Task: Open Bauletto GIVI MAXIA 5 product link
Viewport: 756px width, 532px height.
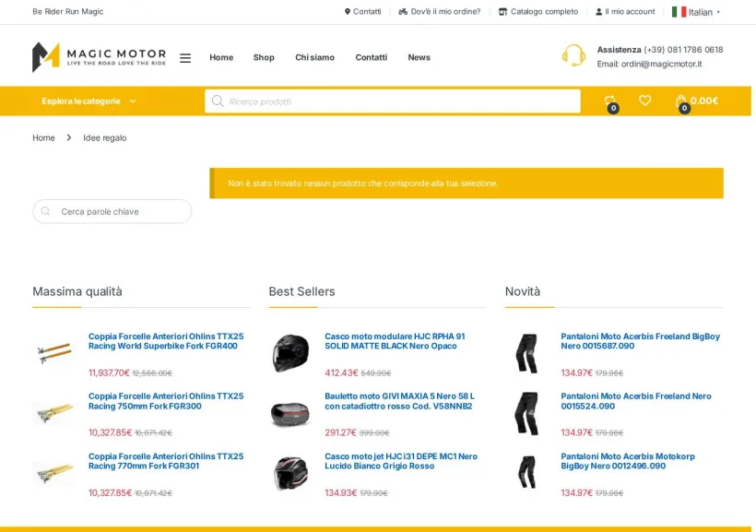Action: [399, 401]
